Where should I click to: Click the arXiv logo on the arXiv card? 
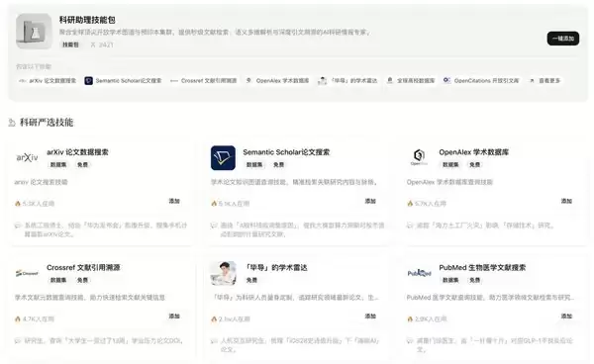27,157
